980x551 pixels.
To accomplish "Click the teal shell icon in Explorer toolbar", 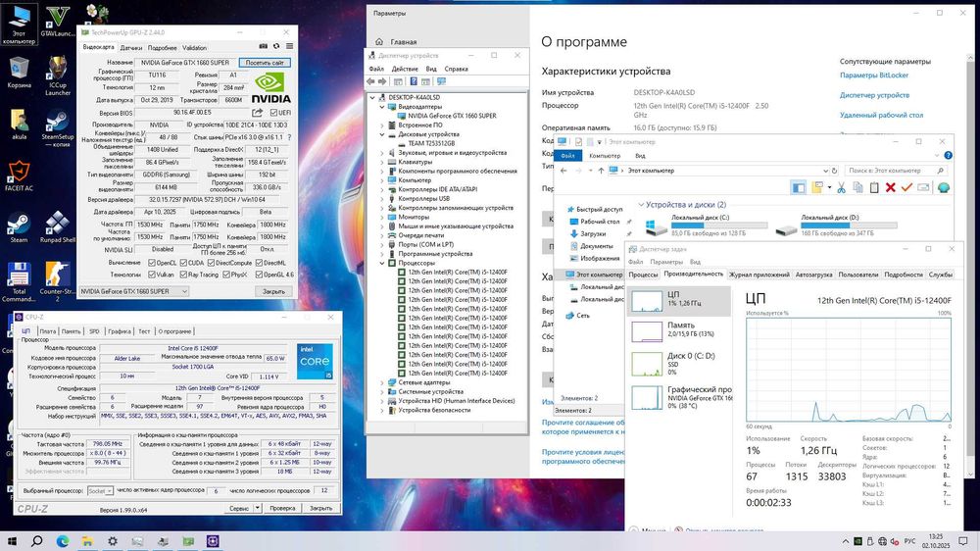I will point(943,187).
